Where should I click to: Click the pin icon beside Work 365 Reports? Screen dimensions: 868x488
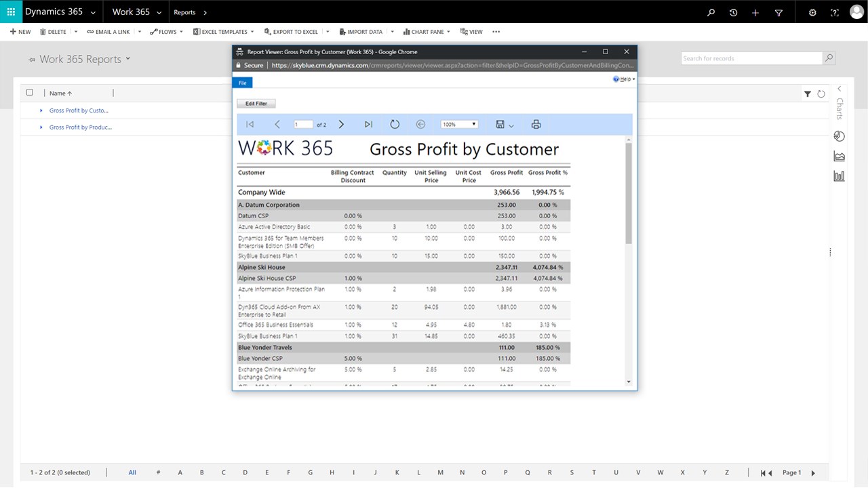pyautogui.click(x=32, y=60)
